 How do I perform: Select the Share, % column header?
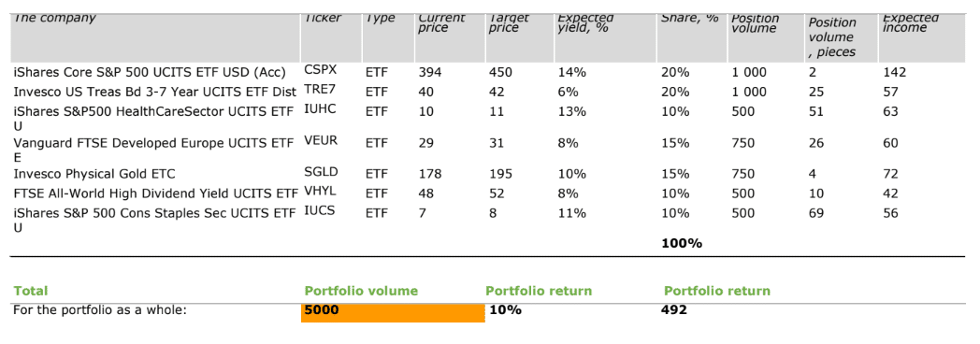(x=690, y=18)
